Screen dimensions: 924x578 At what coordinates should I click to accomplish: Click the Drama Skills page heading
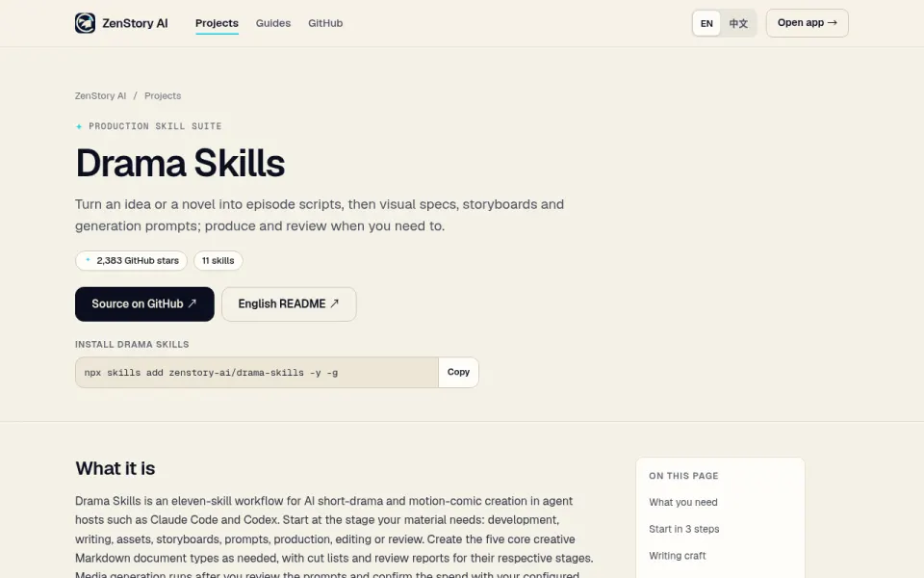pyautogui.click(x=180, y=163)
